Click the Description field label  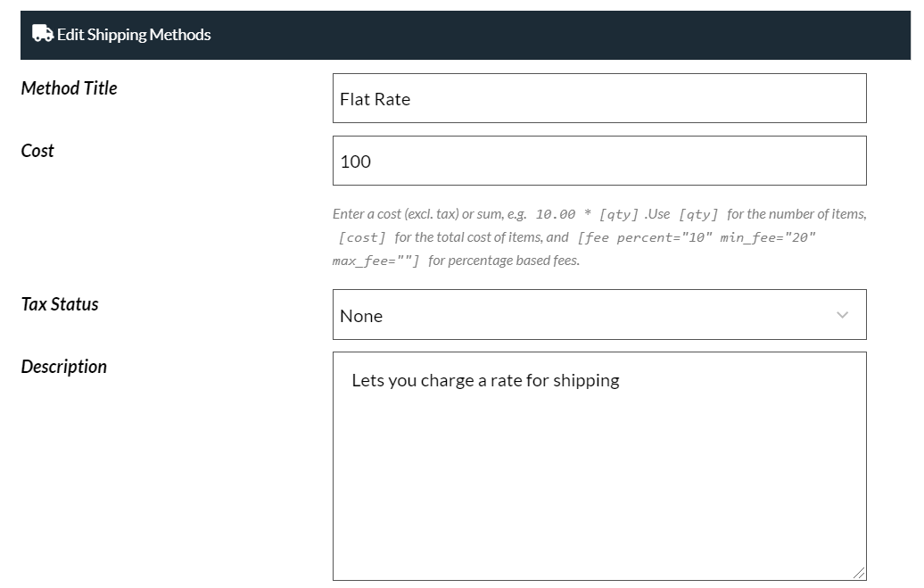pos(63,367)
